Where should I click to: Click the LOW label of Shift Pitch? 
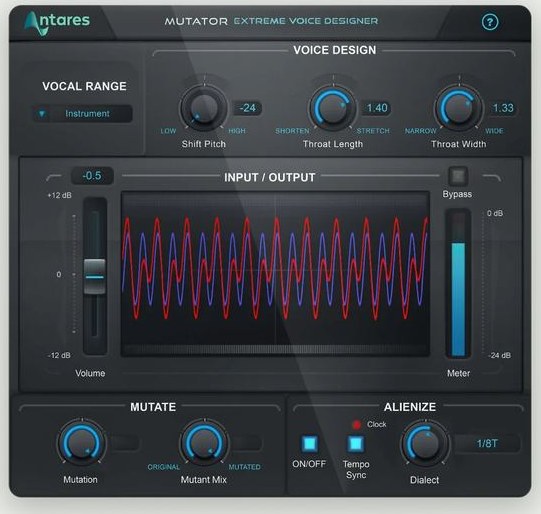click(168, 131)
